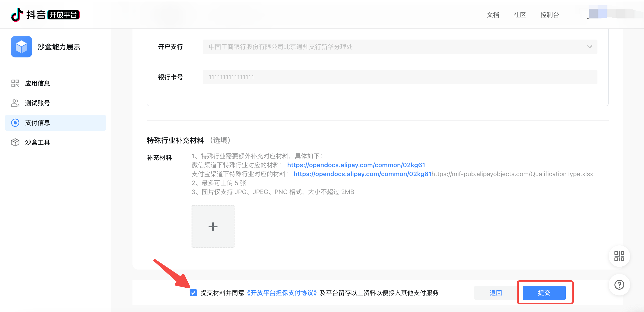Click the 补充材料 label

(x=159, y=158)
